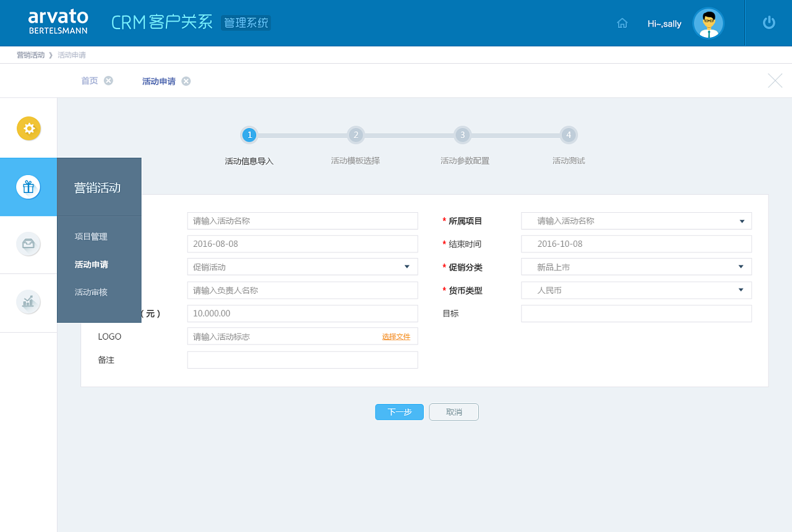The height and width of the screenshot is (532, 792).
Task: Click the envelope icon in the sidebar
Action: 28,244
